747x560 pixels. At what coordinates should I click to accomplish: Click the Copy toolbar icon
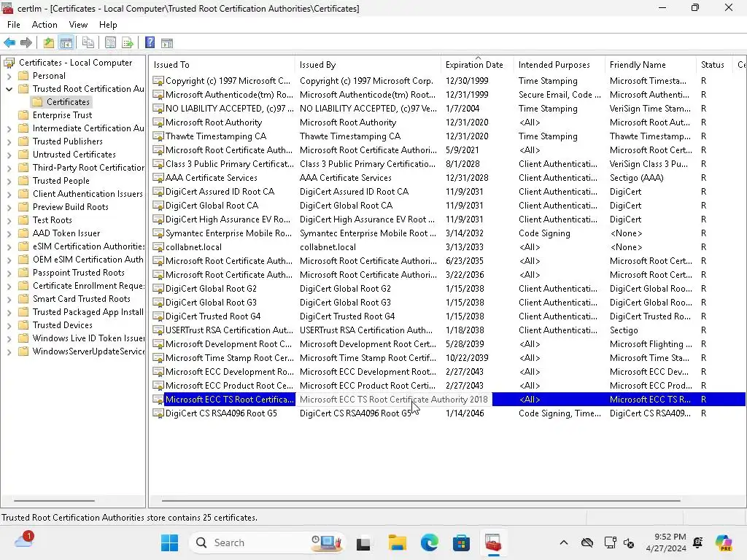[x=88, y=43]
